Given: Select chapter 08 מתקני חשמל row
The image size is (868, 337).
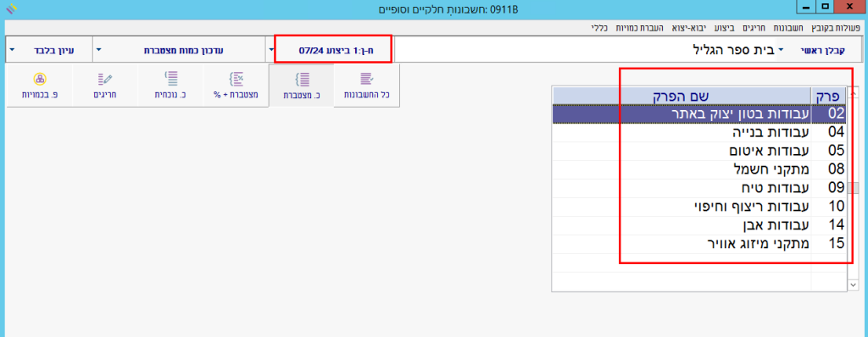Looking at the screenshot, I should point(698,168).
